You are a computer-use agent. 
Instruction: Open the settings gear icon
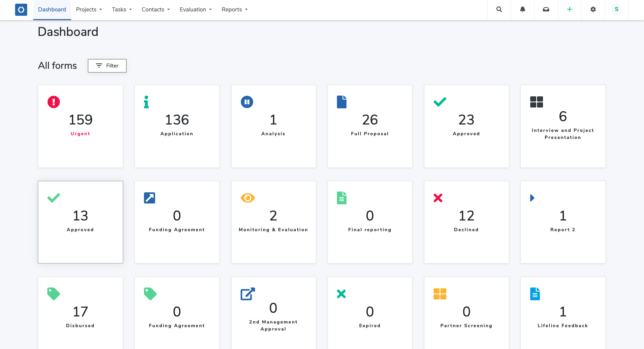pos(593,10)
